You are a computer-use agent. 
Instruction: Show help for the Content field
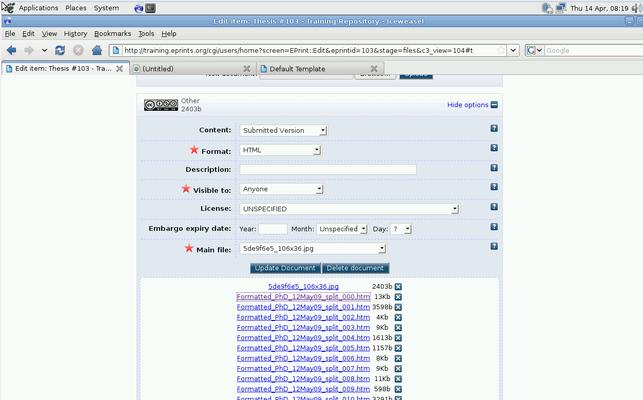(x=494, y=128)
